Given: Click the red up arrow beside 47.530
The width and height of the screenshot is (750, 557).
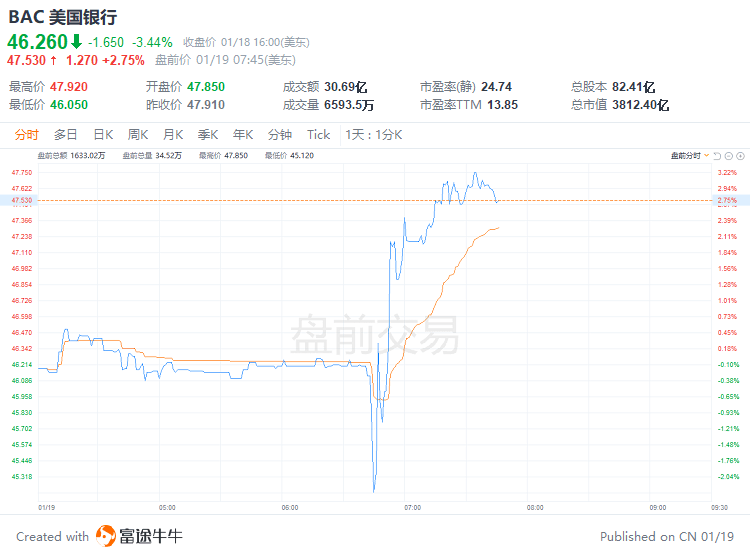Looking at the screenshot, I should point(53,60).
